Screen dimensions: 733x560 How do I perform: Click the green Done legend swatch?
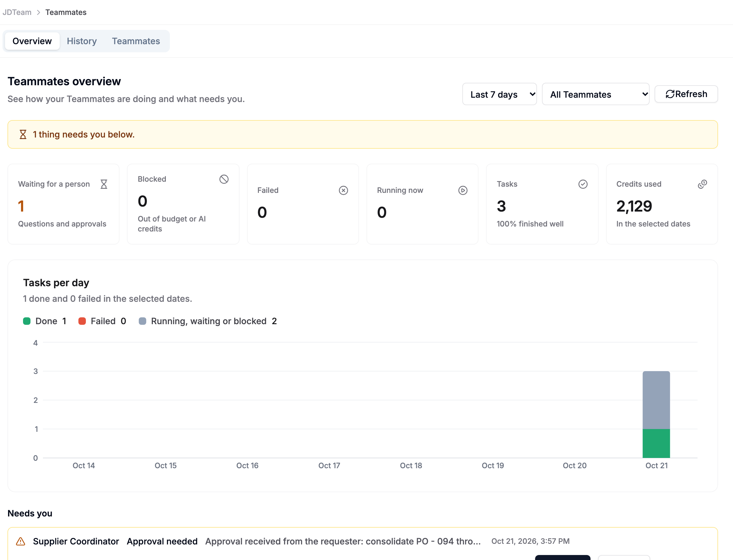coord(27,321)
